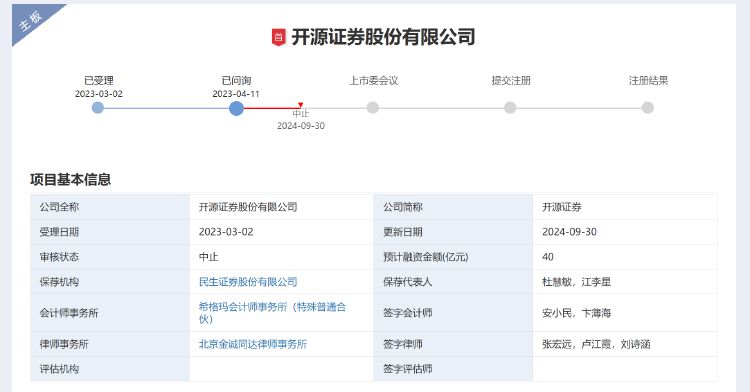Click the 项目基本信息 heading
This screenshot has width=750, height=392.
pyautogui.click(x=70, y=180)
